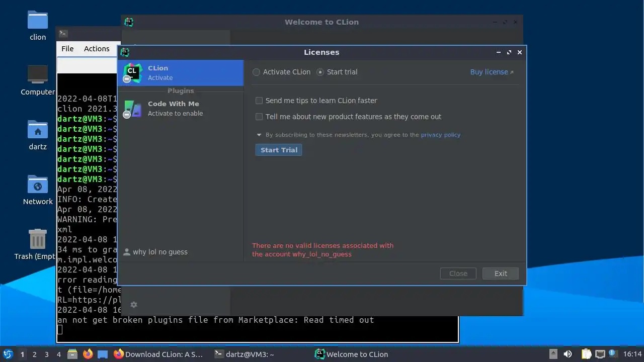Select the Start trial radio button
Image resolution: width=644 pixels, height=362 pixels.
pos(320,72)
